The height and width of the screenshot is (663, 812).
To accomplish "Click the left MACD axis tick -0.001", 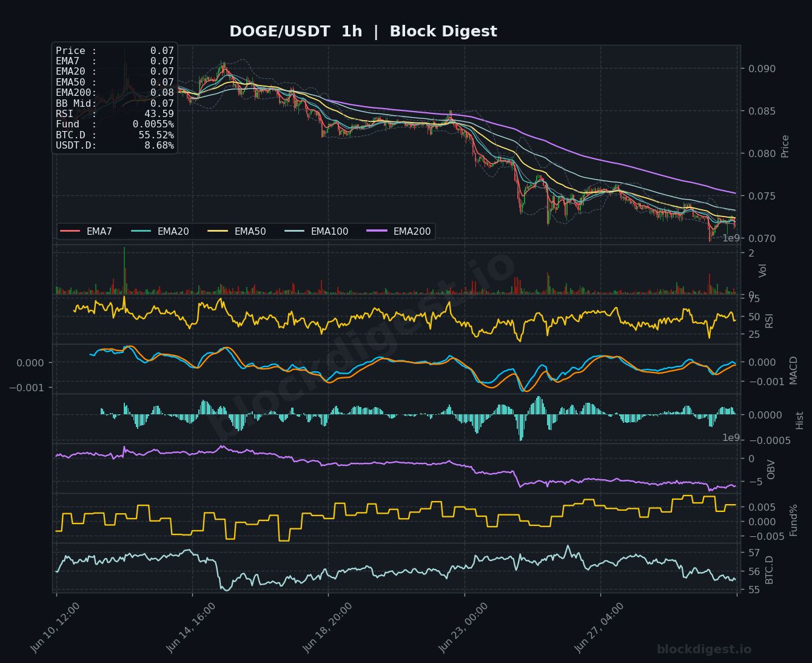I will pyautogui.click(x=27, y=387).
